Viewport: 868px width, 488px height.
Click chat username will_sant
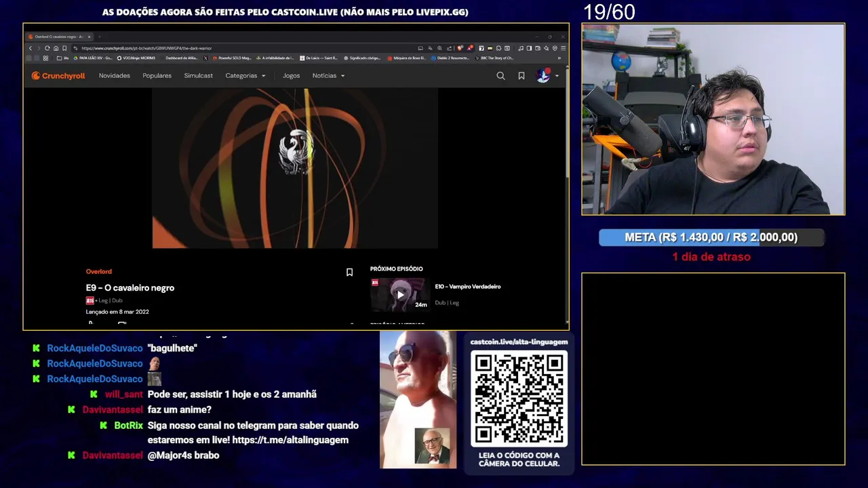(124, 394)
